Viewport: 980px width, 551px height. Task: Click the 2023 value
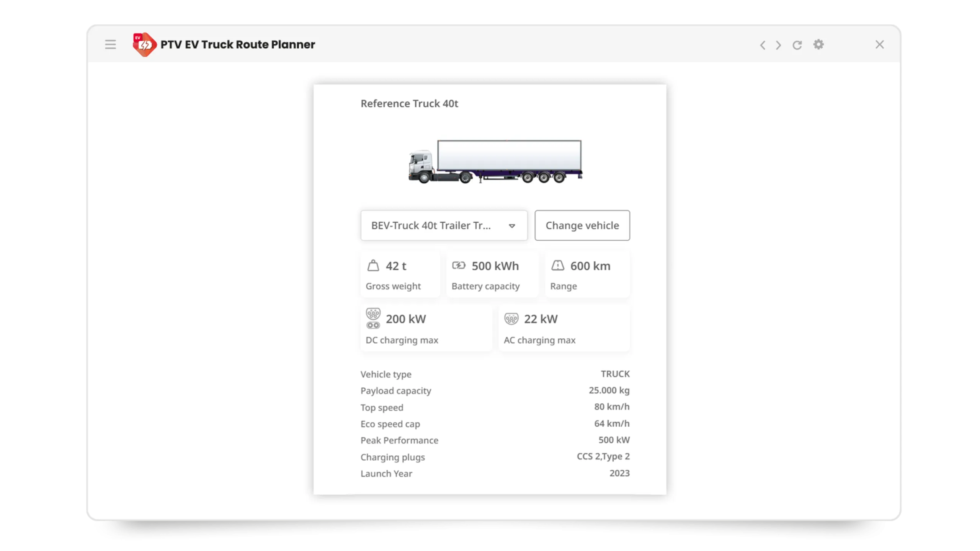pos(620,473)
